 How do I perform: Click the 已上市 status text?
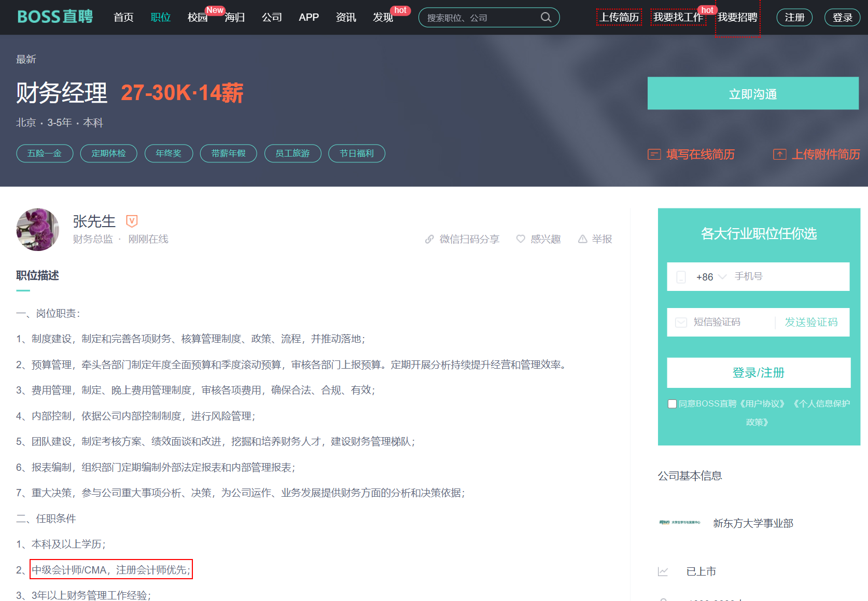pyautogui.click(x=701, y=571)
